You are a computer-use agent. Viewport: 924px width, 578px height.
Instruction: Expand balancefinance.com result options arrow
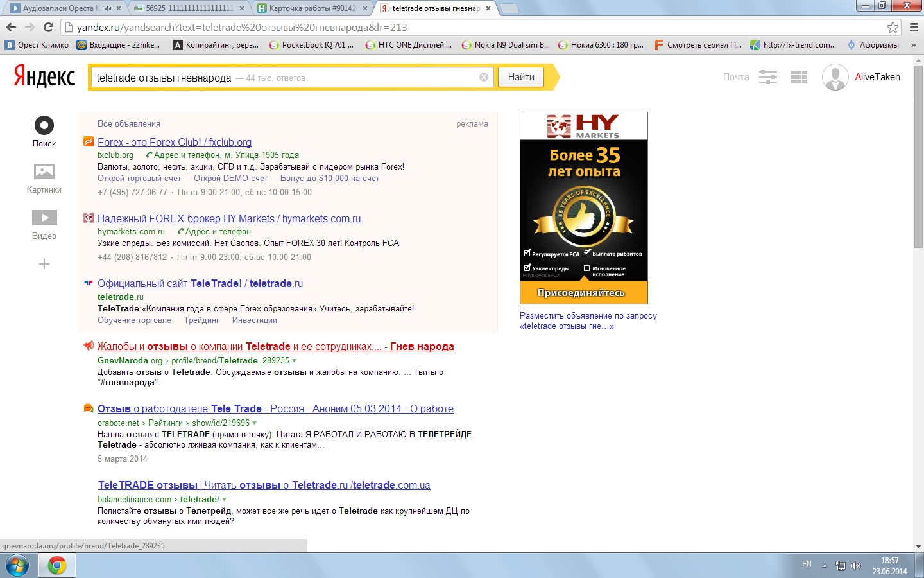pyautogui.click(x=224, y=500)
